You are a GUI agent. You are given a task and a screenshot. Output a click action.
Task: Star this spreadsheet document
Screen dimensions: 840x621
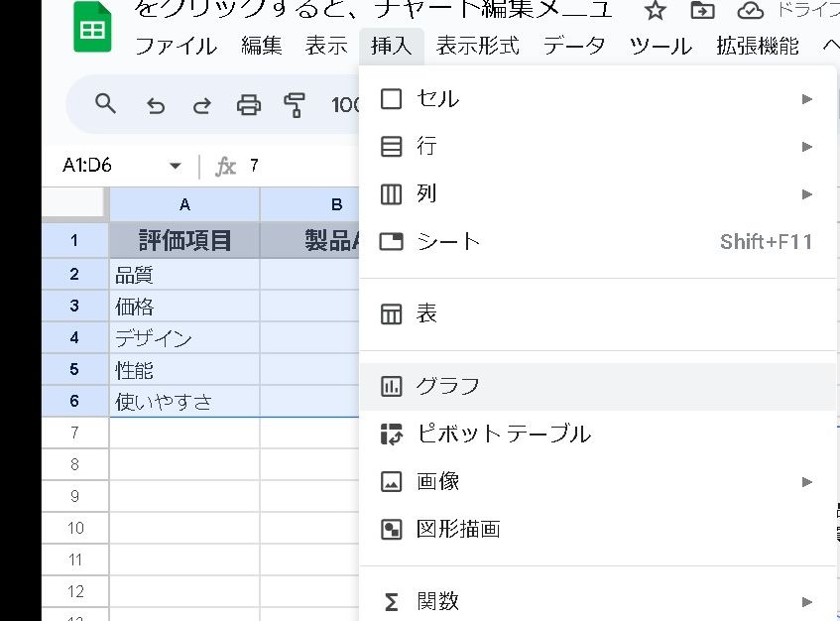(x=655, y=11)
